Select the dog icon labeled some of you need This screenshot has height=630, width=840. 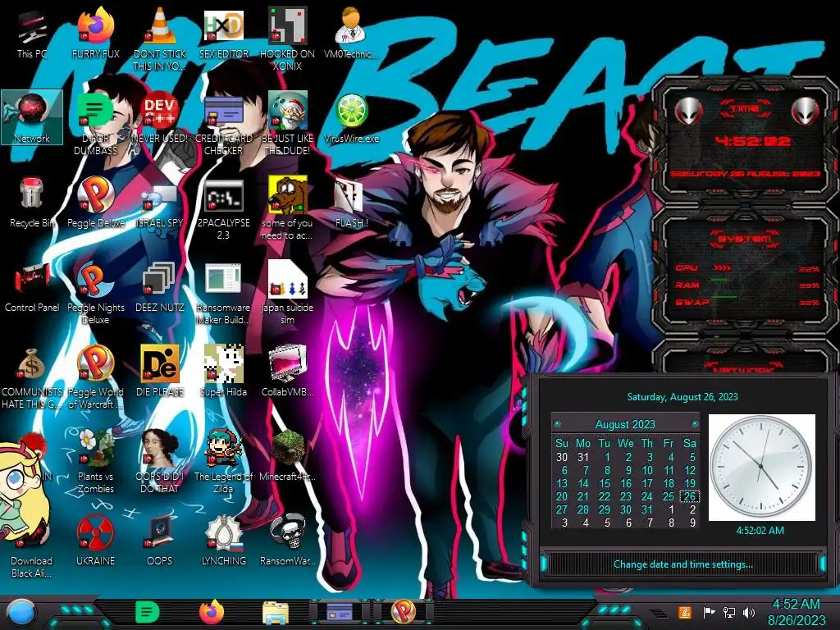[x=288, y=209]
